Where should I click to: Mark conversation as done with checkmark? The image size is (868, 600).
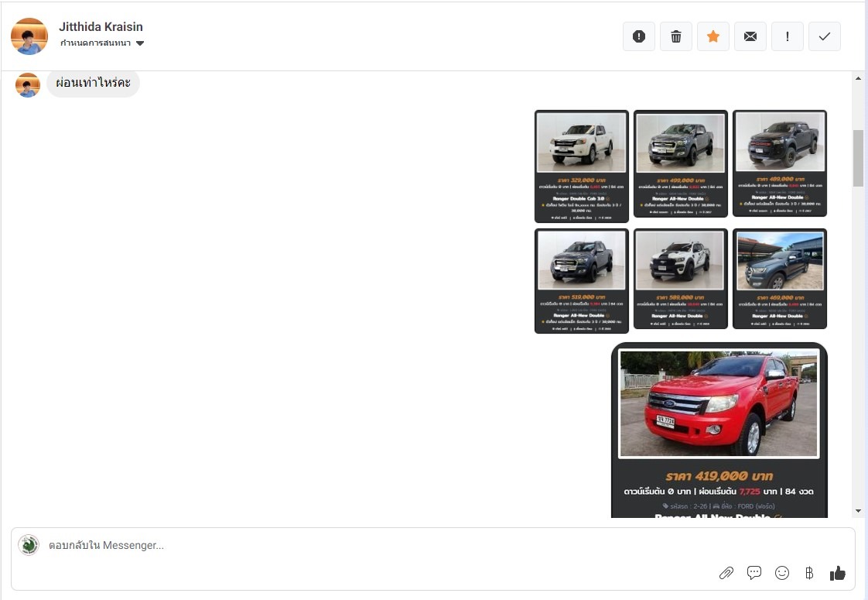coord(825,36)
